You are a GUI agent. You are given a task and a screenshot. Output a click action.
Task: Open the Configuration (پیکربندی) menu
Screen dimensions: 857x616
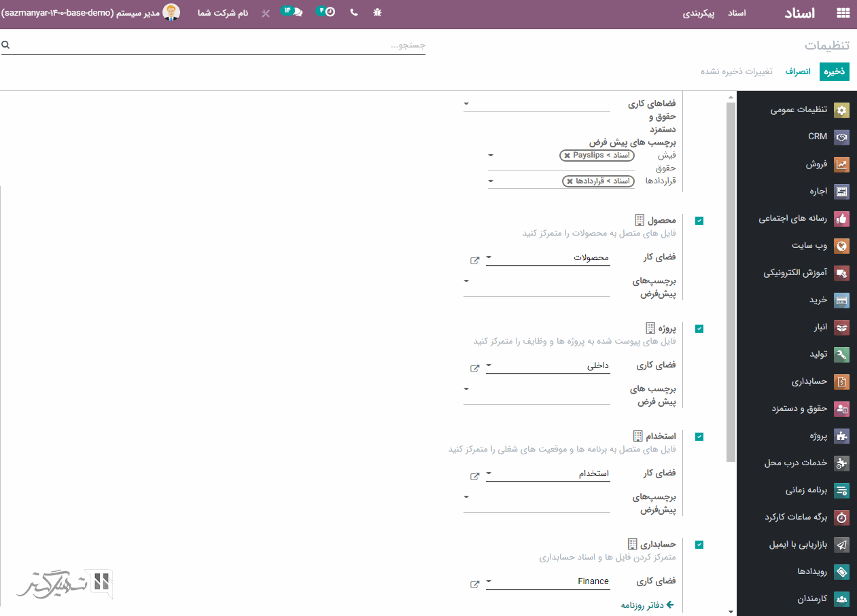[x=699, y=13]
